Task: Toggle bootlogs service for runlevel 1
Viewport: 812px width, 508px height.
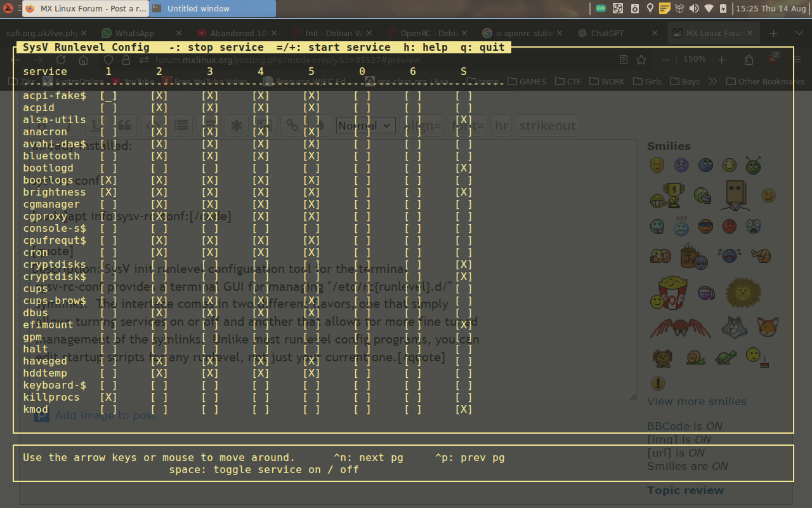Action: pyautogui.click(x=108, y=180)
